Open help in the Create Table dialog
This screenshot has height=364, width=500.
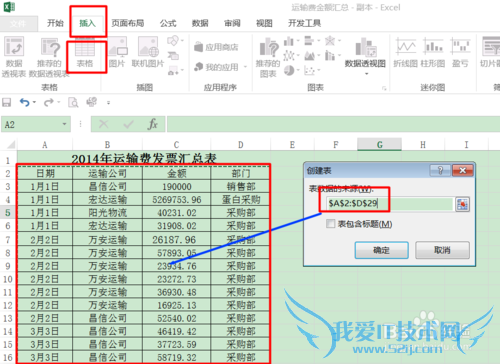coord(440,171)
